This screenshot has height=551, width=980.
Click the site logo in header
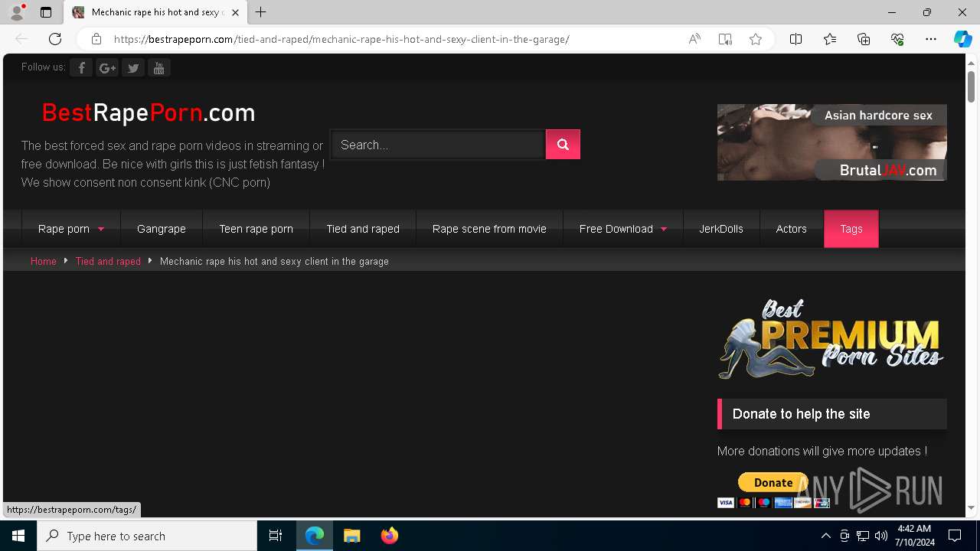(x=149, y=112)
